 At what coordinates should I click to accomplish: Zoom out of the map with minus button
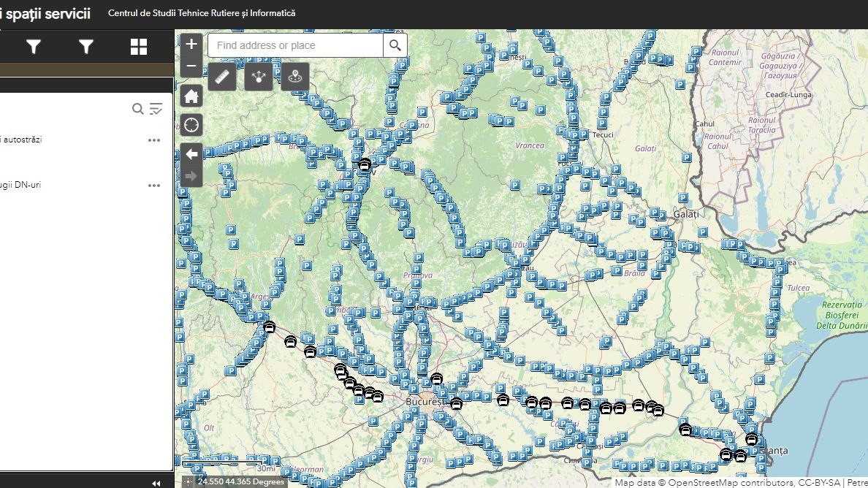(191, 66)
